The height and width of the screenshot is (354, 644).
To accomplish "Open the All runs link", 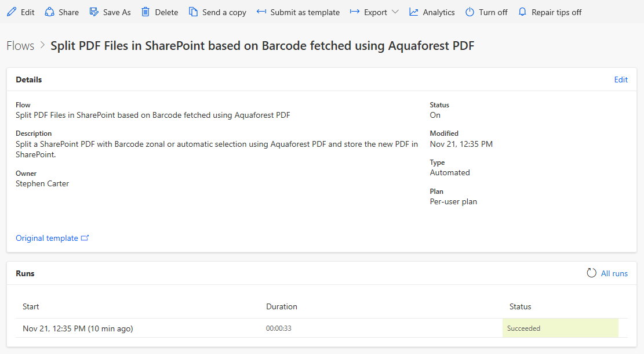I will [614, 273].
